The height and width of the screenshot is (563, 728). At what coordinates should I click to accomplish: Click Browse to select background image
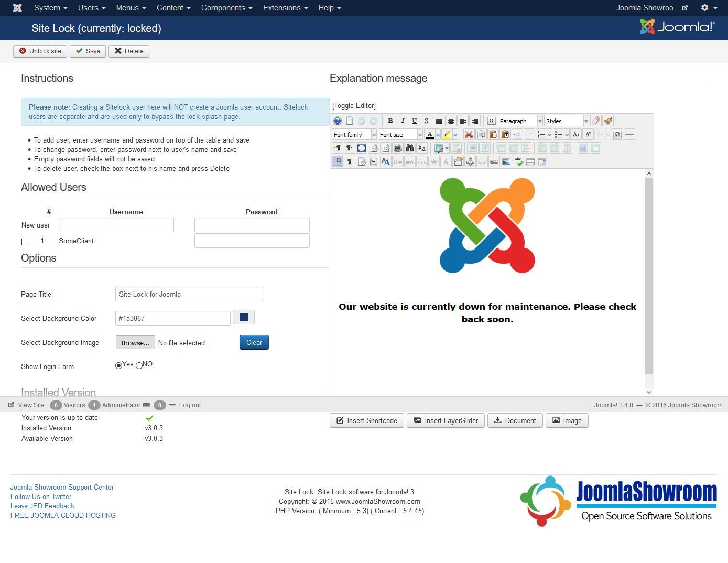[135, 342]
